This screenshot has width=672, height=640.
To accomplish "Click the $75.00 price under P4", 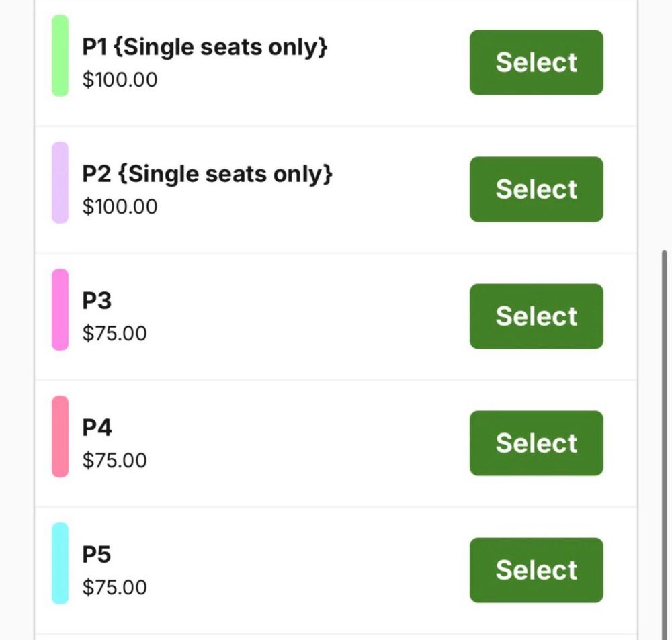I will 113,459.
